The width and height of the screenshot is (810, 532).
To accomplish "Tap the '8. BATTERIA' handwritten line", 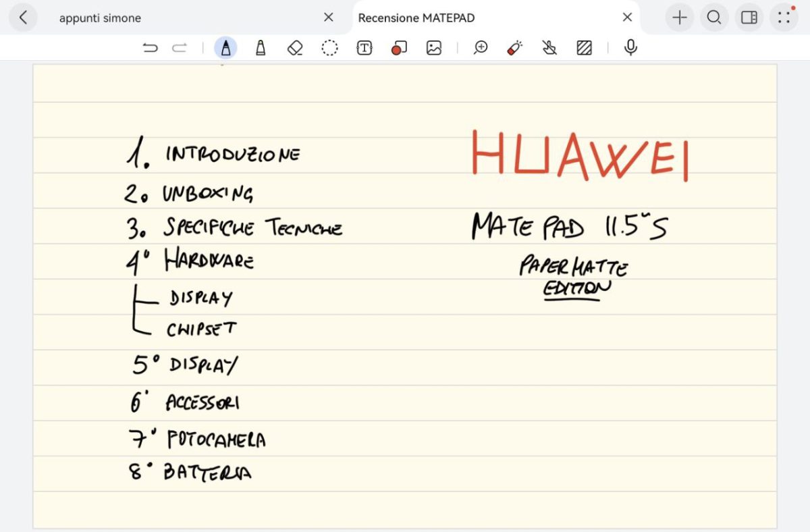I will 190,471.
